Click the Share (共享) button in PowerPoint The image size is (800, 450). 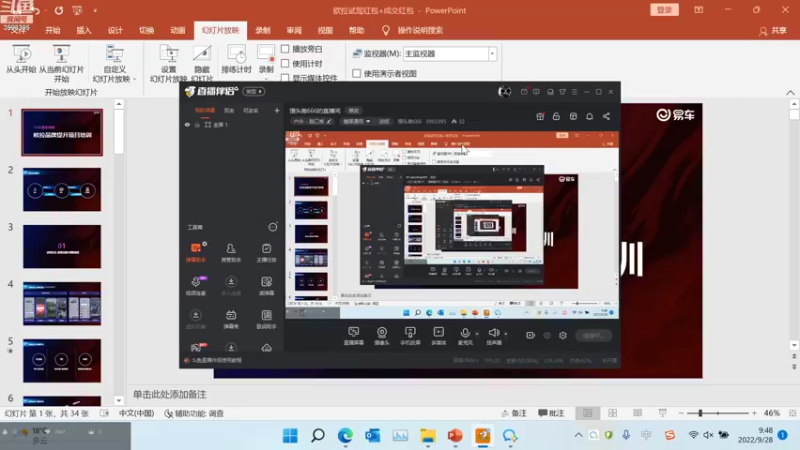click(x=773, y=31)
